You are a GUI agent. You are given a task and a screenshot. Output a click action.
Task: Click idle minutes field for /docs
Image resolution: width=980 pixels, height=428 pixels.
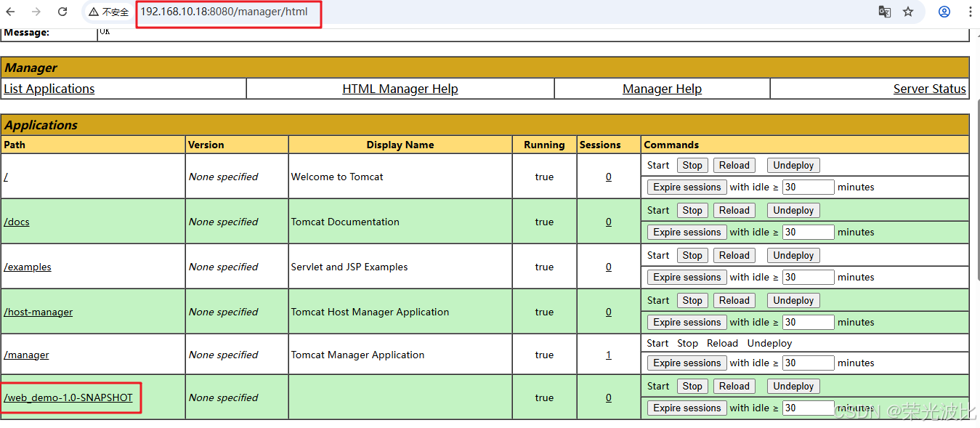pos(809,232)
